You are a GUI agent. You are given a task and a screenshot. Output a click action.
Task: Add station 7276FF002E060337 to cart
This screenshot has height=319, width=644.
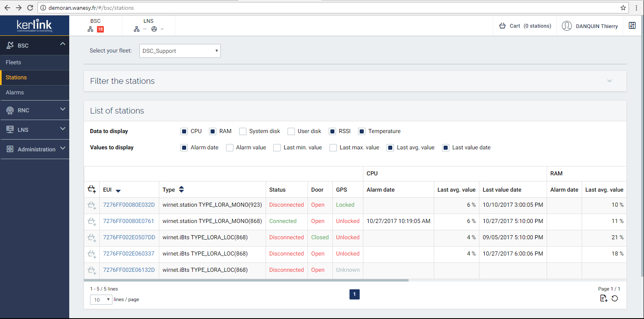pos(92,254)
